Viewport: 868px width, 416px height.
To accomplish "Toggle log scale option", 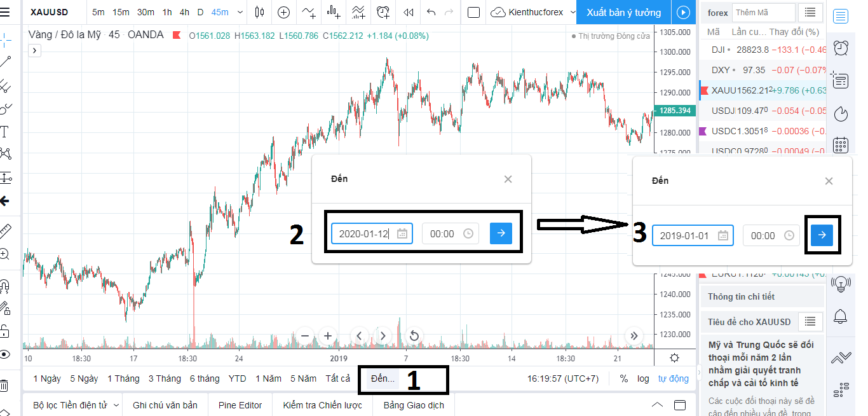I will coord(643,378).
